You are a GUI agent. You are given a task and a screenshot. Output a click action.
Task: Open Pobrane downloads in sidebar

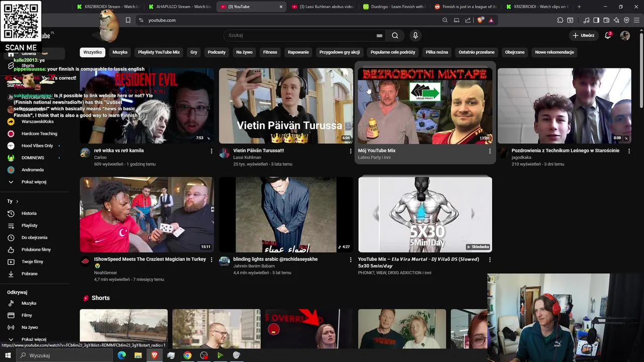[x=30, y=274]
